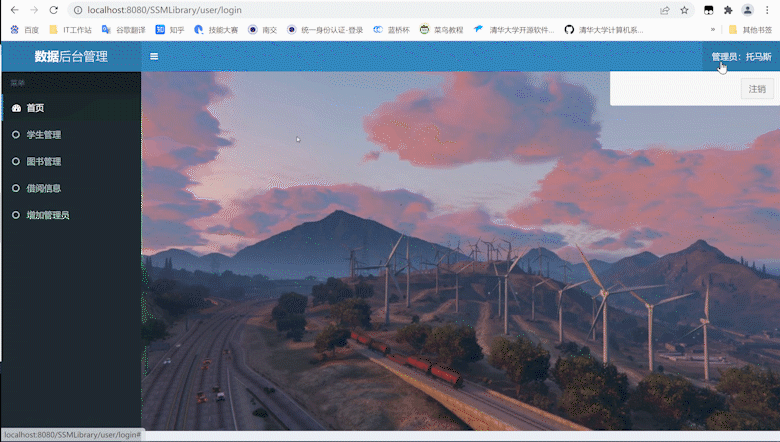Bookmark this page with the star icon

684,10
